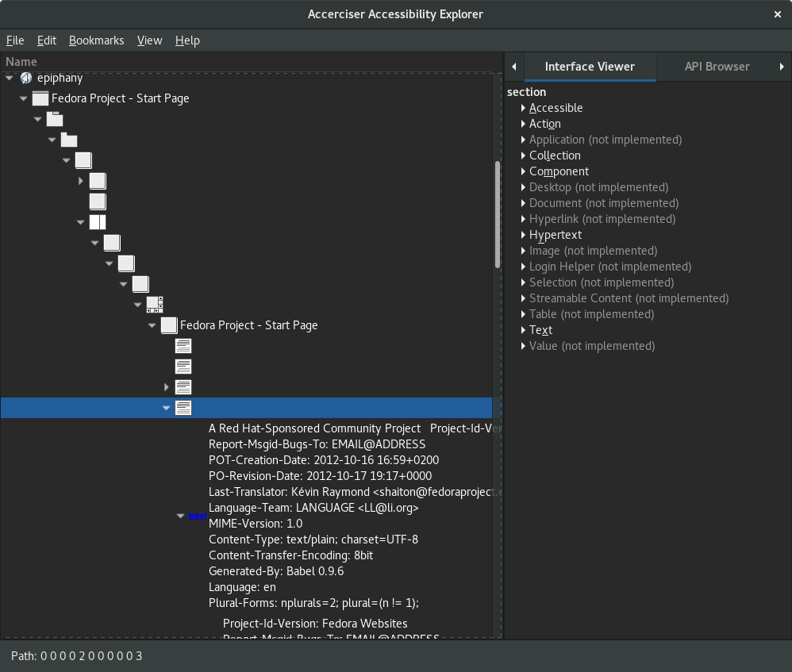Collapse the split-pane tree node
The height and width of the screenshot is (672, 792).
click(x=81, y=222)
